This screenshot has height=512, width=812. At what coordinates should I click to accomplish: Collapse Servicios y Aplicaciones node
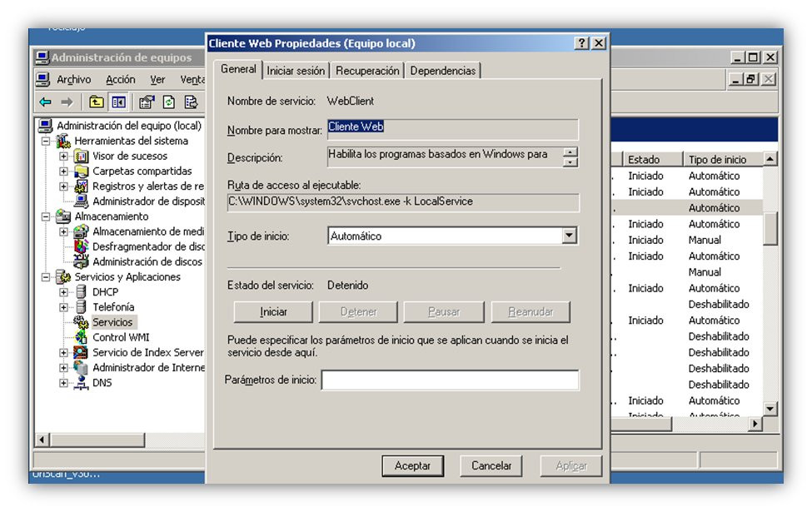click(46, 277)
